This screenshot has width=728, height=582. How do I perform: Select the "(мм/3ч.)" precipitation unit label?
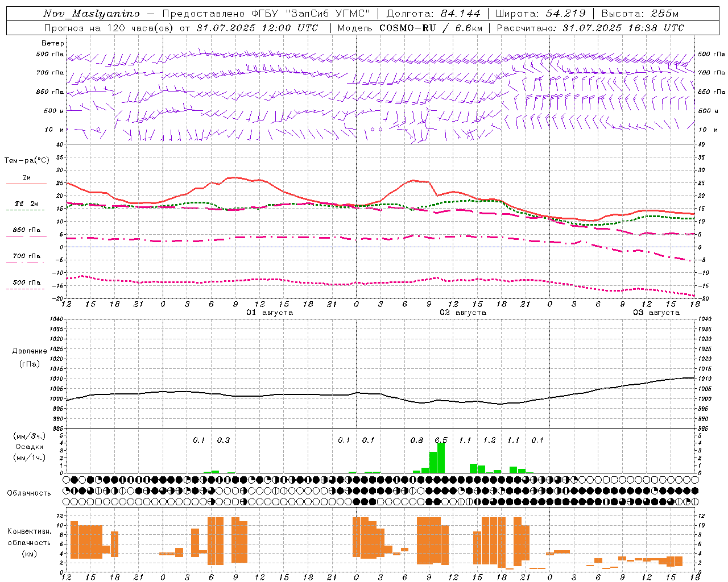click(30, 436)
